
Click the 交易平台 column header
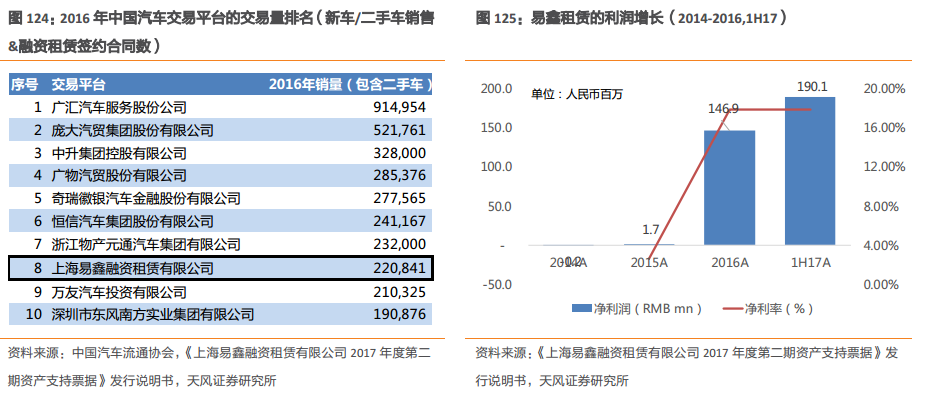point(78,84)
